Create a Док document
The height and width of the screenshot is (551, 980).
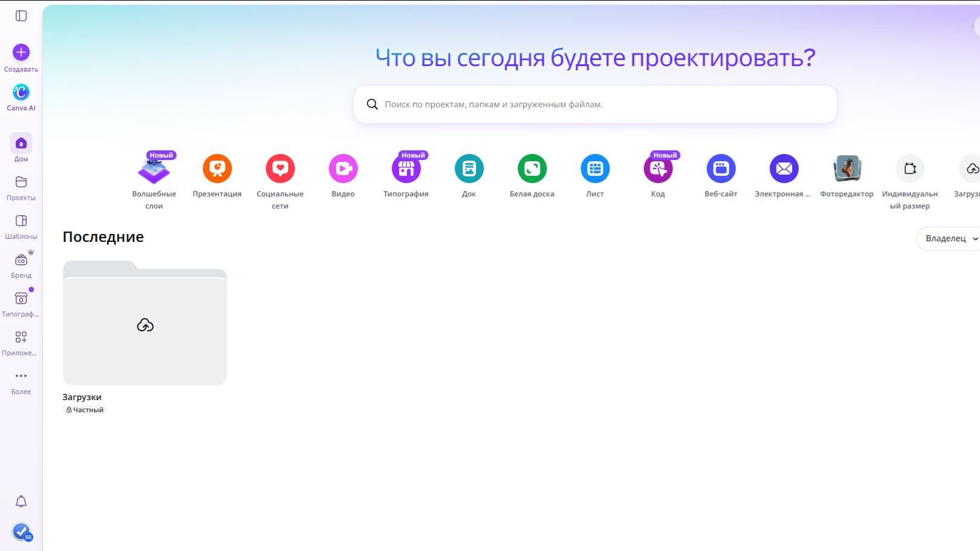[x=469, y=169]
